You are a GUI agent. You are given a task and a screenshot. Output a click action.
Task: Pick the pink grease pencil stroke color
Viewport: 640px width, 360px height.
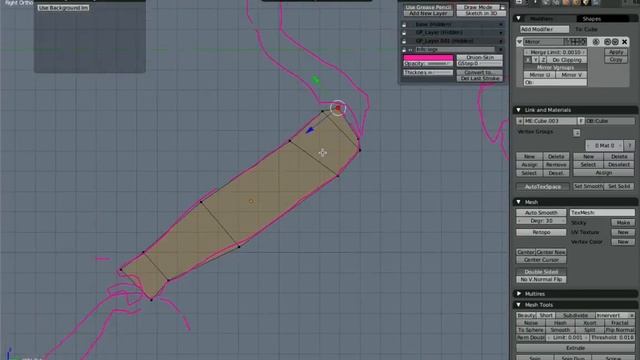(x=428, y=58)
